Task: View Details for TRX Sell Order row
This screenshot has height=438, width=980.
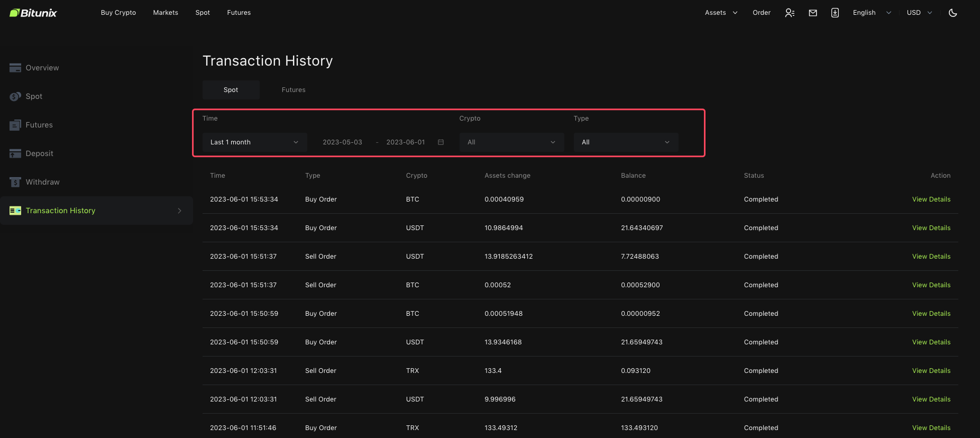Action: pos(931,371)
